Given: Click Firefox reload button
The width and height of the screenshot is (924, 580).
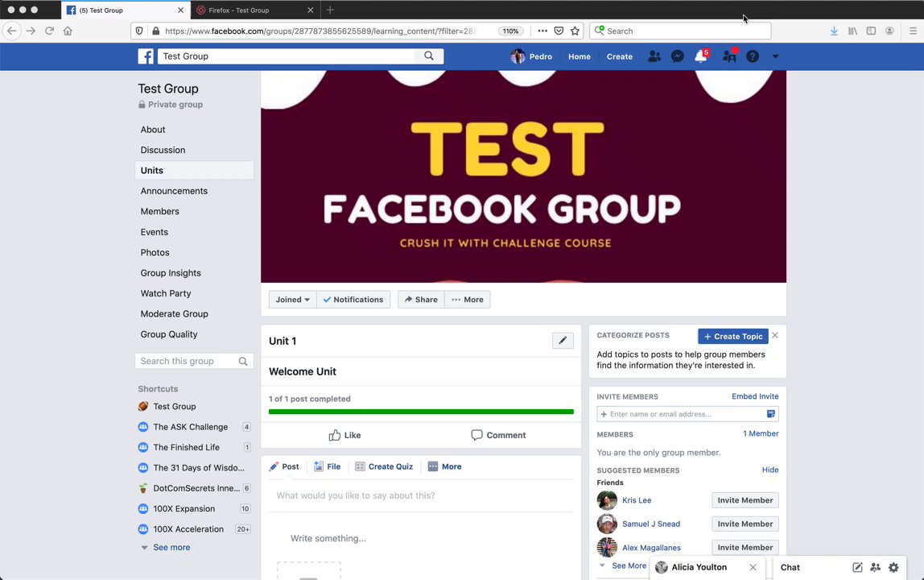Looking at the screenshot, I should point(50,31).
